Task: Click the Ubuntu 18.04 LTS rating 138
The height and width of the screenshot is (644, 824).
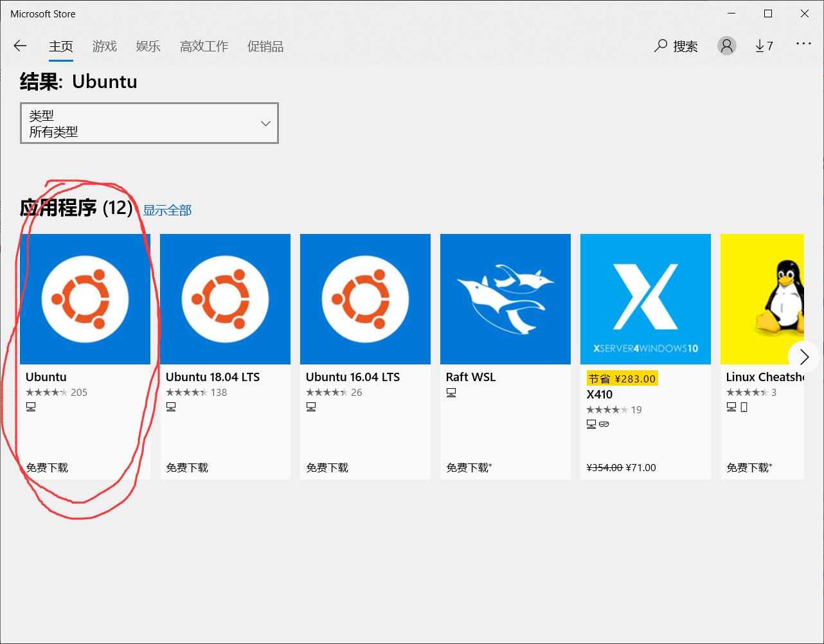Action: (197, 393)
